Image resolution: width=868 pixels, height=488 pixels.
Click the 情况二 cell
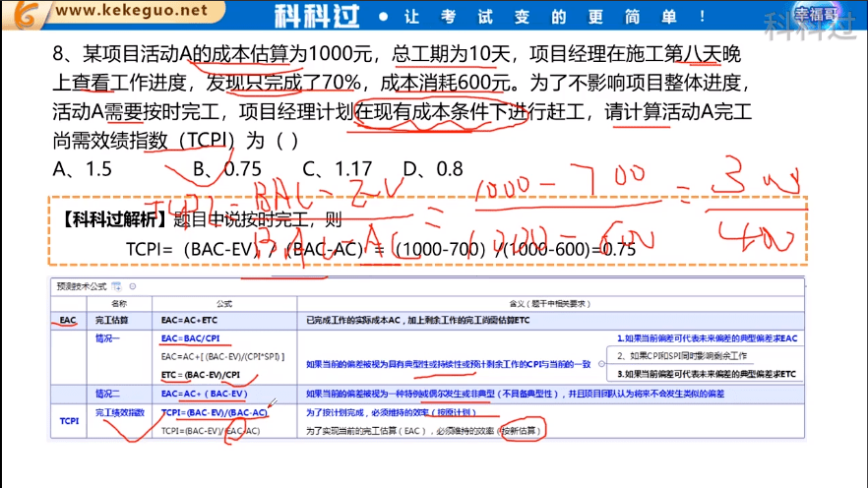click(x=107, y=394)
